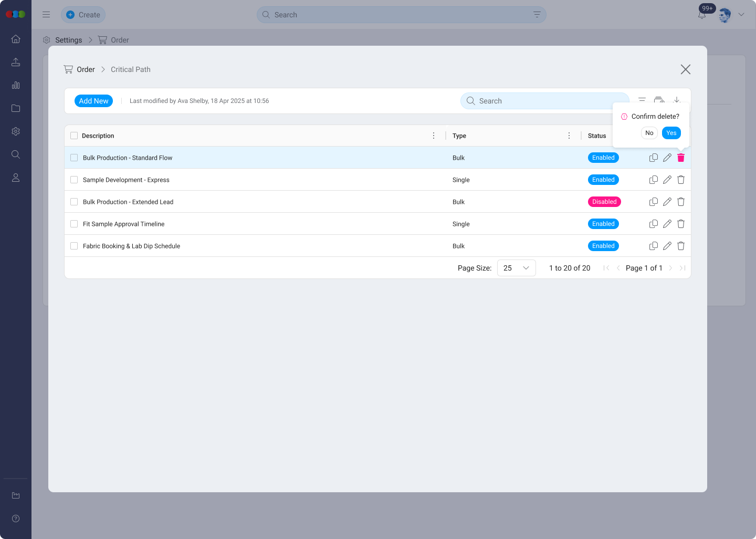Expand the user profile chevron menu

(x=741, y=15)
